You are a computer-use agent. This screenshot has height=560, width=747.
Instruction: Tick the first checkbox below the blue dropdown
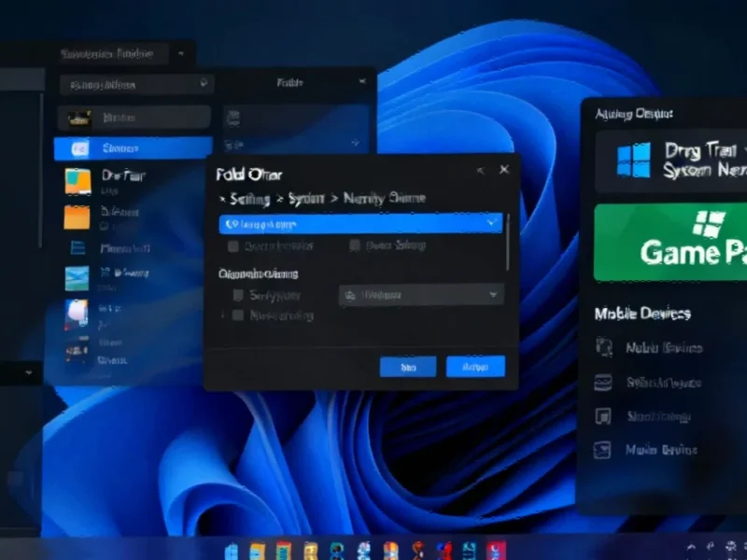click(233, 246)
